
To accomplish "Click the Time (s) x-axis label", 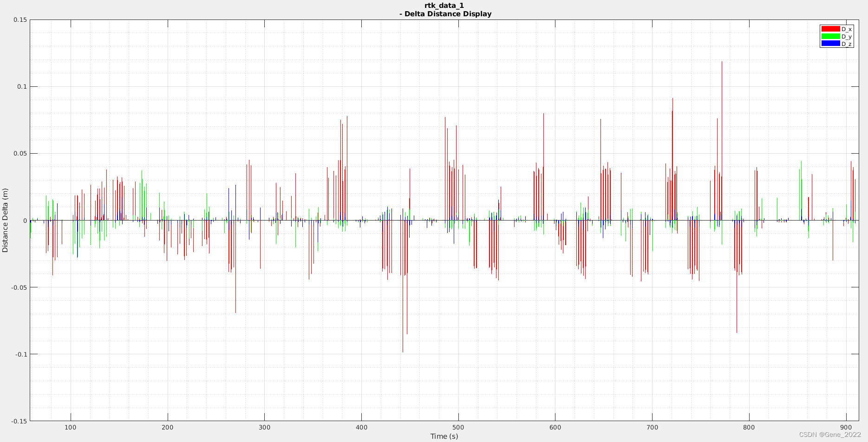I will pos(444,436).
